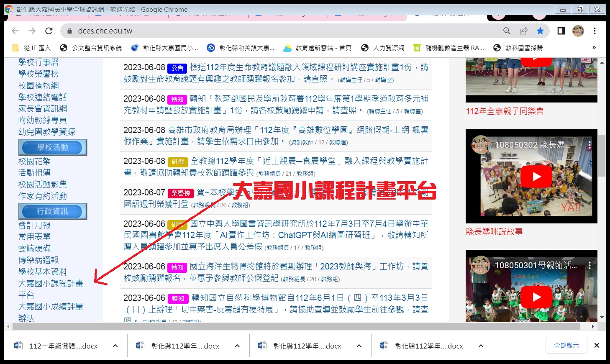
Task: Play the 108050302 縣長媽 video
Action: [536, 177]
